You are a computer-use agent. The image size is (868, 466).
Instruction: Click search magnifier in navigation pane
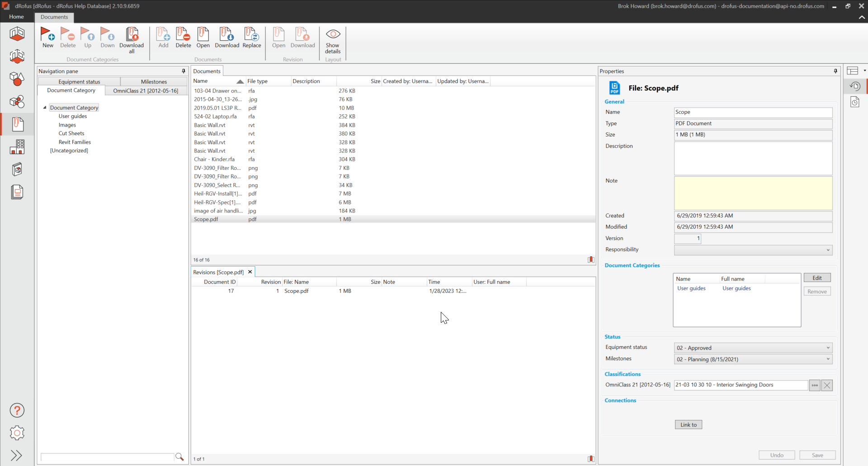[x=179, y=457]
